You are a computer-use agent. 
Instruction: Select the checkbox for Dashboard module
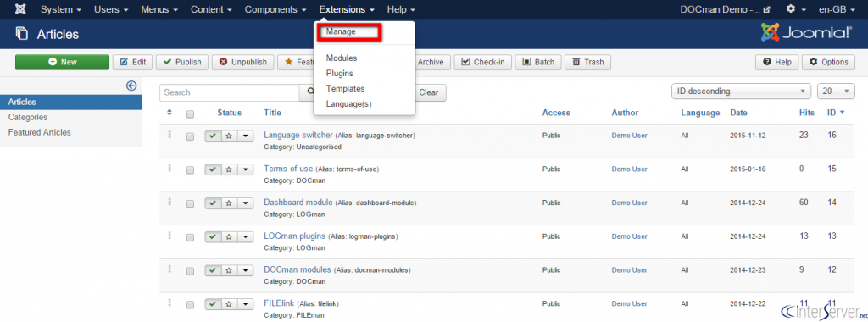click(x=191, y=204)
